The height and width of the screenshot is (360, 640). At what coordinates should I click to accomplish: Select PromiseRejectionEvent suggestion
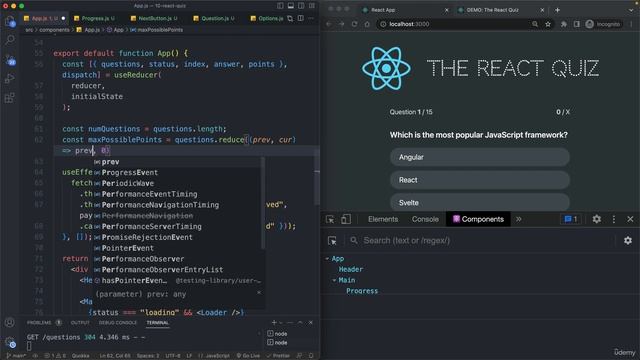point(178,237)
